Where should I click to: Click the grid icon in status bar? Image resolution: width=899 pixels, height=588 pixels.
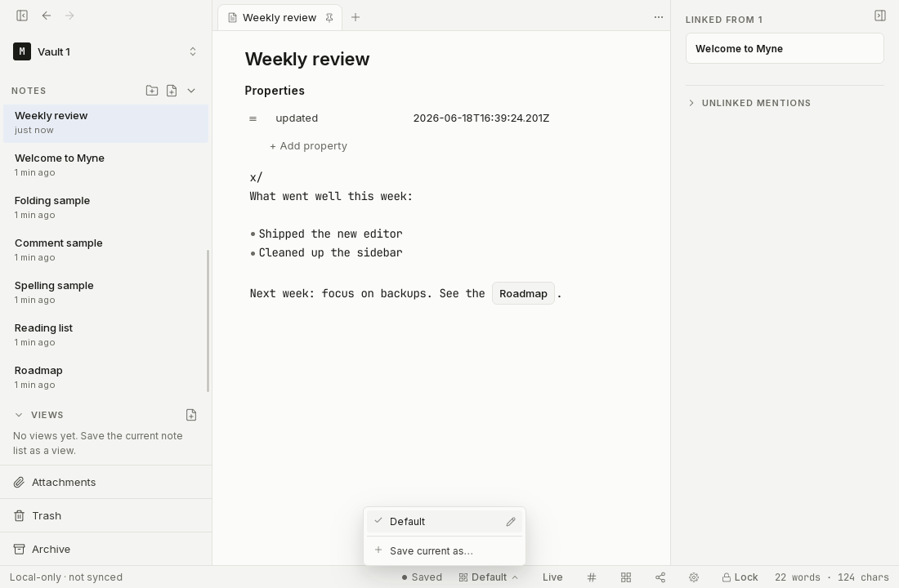coord(626,577)
